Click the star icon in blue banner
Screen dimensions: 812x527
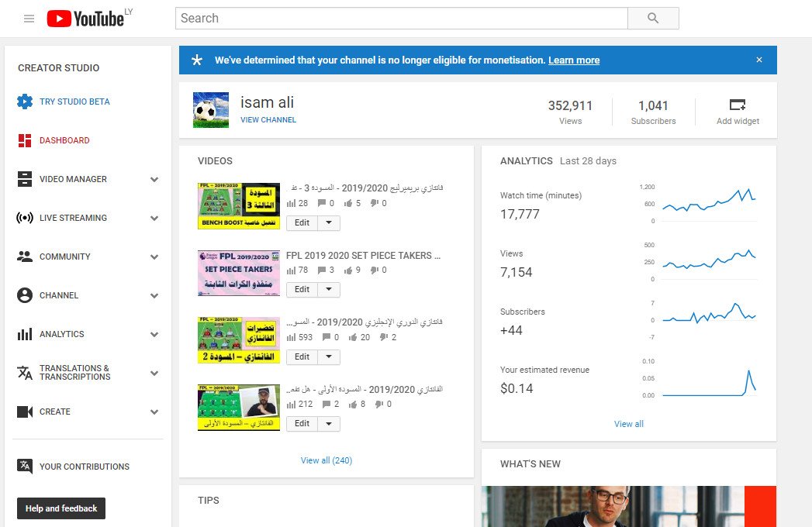click(x=197, y=60)
